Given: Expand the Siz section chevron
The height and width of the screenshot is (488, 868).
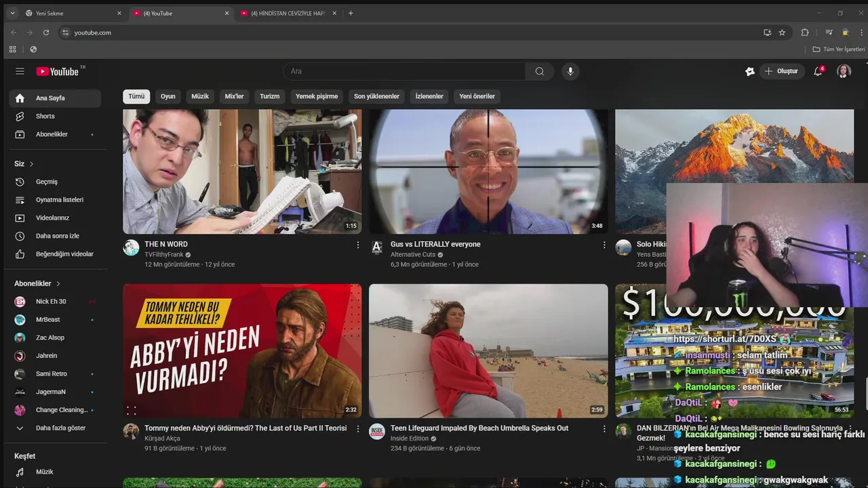Looking at the screenshot, I should 31,164.
